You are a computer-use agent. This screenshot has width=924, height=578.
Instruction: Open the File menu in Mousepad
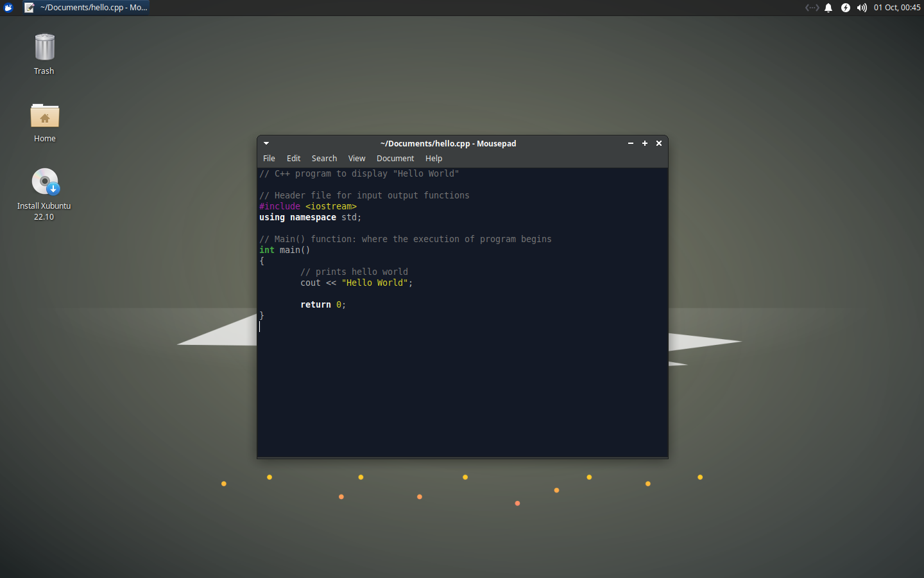[x=269, y=158]
